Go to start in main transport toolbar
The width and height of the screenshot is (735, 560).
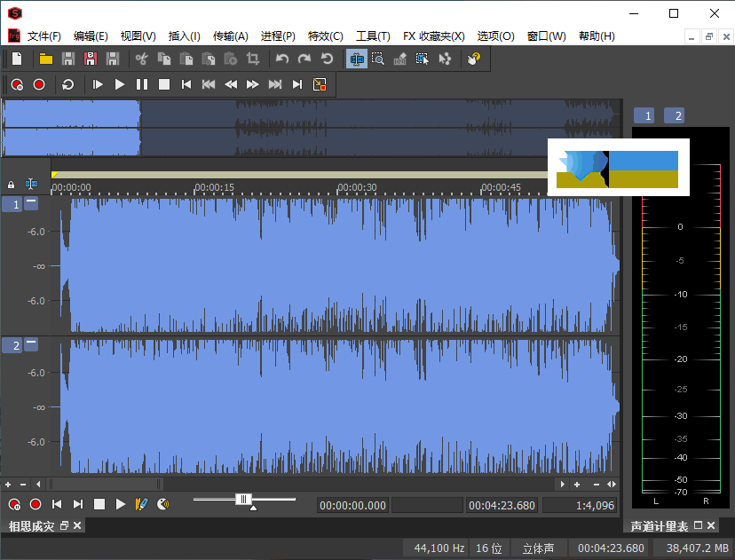186,84
